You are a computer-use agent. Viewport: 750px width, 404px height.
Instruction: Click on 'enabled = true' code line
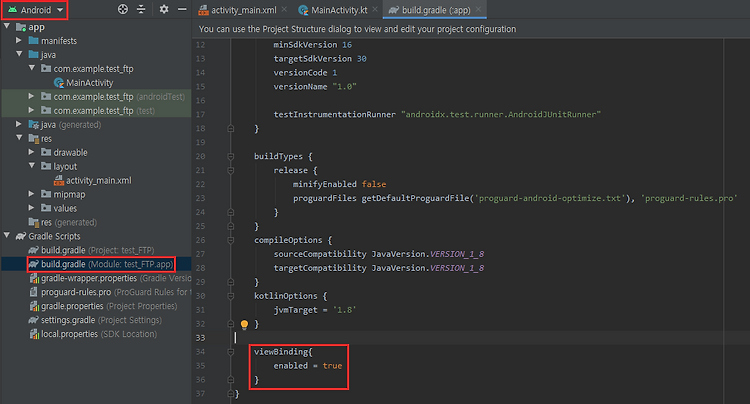click(308, 366)
